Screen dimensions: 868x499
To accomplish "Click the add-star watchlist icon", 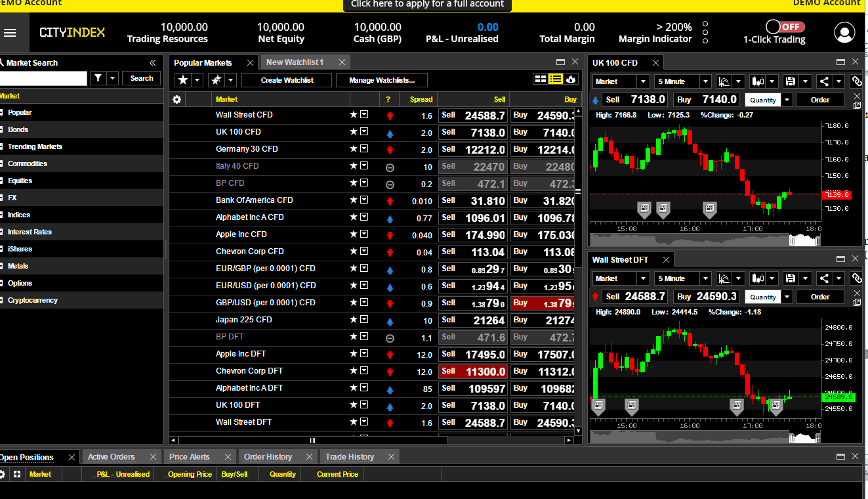I will click(217, 80).
